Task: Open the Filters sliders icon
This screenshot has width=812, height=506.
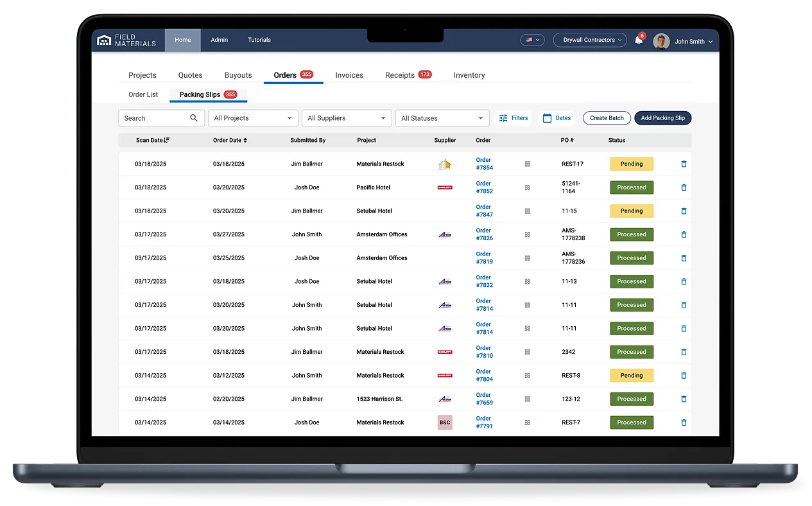Action: 503,118
